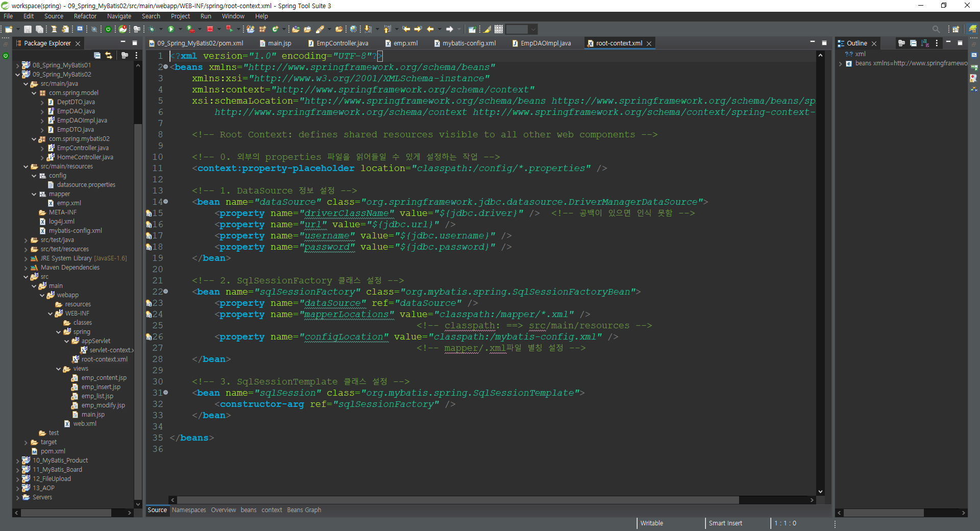Viewport: 980px width, 531px height.
Task: Click Collapse All in Package Explorer toolbar
Action: tap(97, 55)
